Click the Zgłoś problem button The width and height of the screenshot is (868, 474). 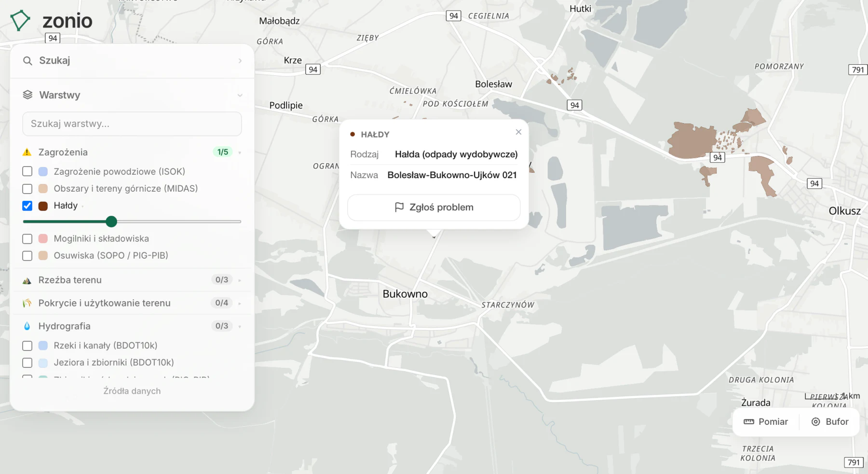point(434,208)
